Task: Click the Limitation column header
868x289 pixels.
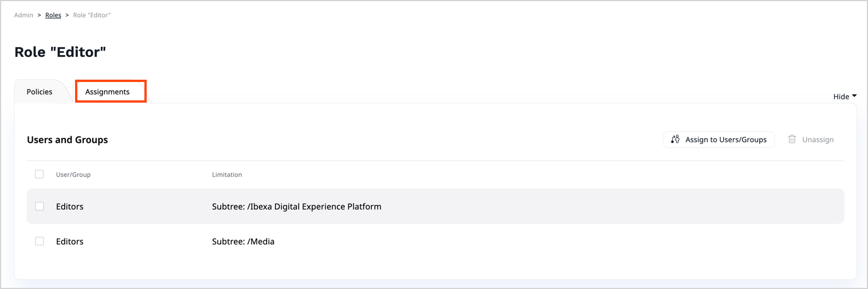Action: [x=227, y=175]
